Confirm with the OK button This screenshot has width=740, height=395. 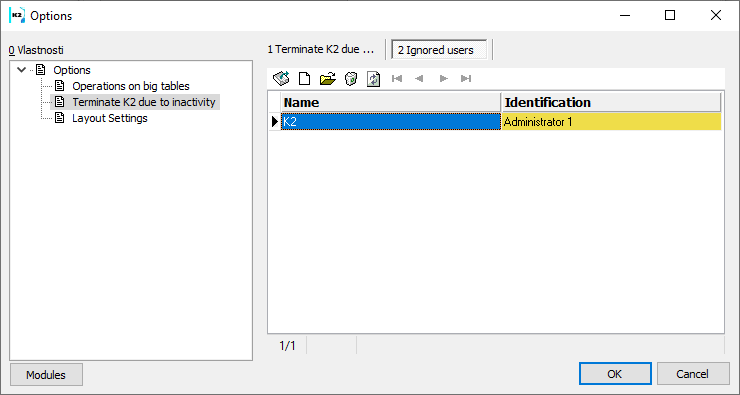615,374
